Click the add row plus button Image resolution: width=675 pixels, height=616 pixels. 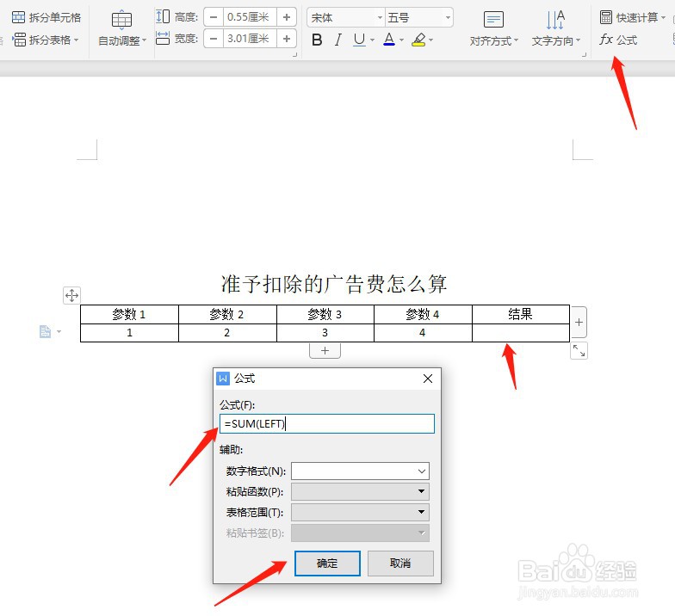325,351
